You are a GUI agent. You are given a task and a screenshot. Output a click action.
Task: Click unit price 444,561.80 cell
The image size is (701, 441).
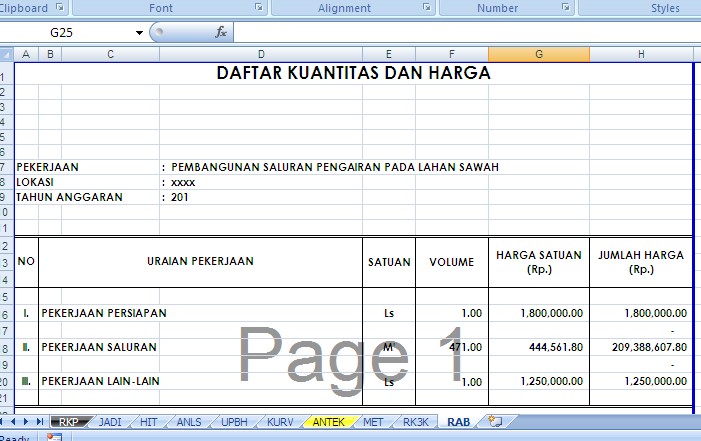556,347
